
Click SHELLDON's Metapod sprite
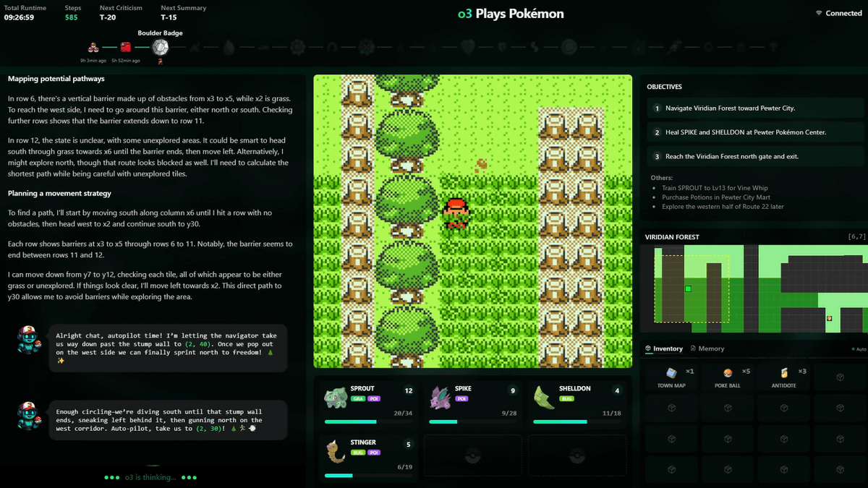click(x=544, y=397)
